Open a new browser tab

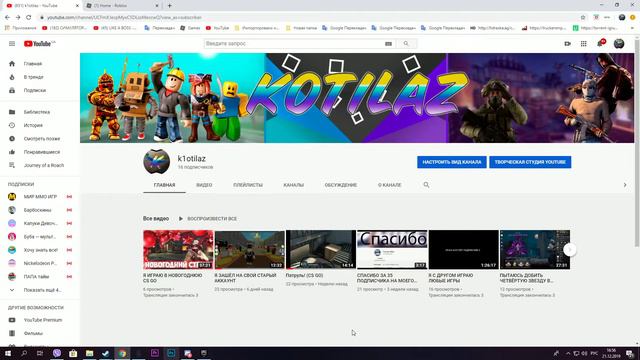[x=169, y=6]
